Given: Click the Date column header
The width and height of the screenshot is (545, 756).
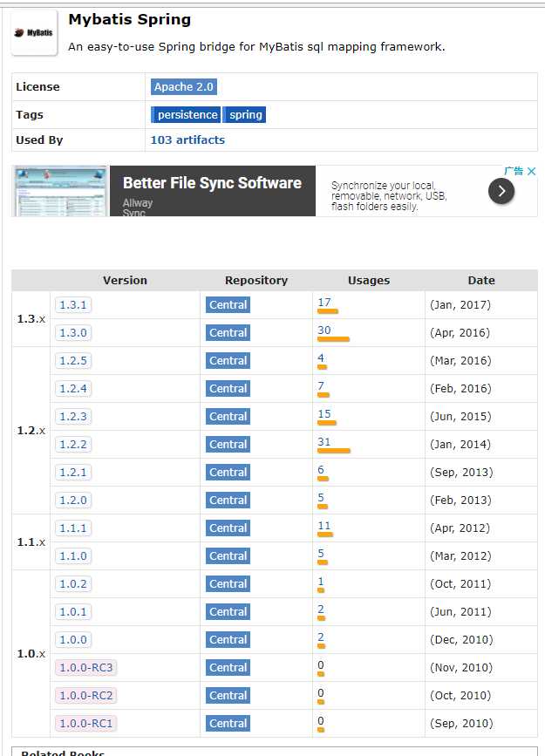Looking at the screenshot, I should tap(481, 281).
